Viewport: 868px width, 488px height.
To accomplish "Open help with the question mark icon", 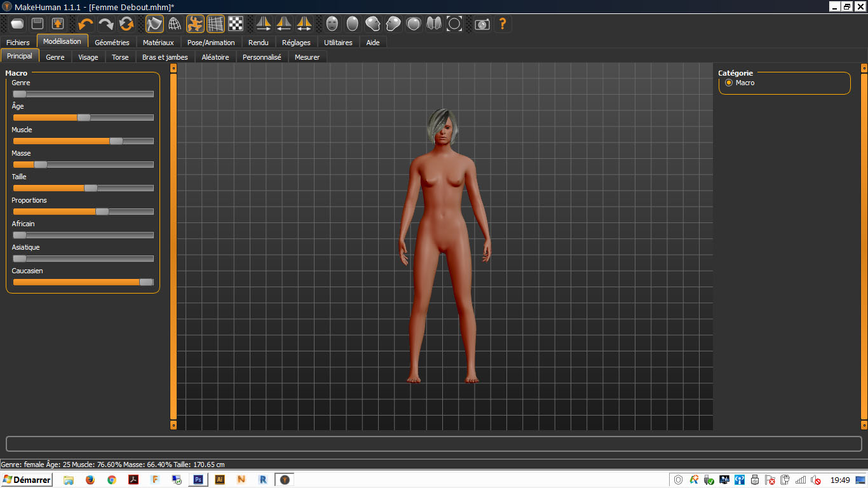I will coord(503,24).
